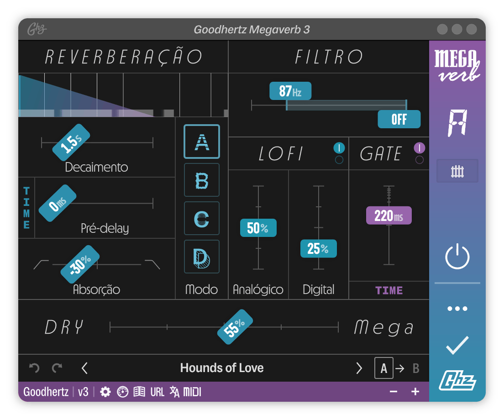Click the next preset chevron
The height and width of the screenshot is (420, 504).
pos(359,368)
